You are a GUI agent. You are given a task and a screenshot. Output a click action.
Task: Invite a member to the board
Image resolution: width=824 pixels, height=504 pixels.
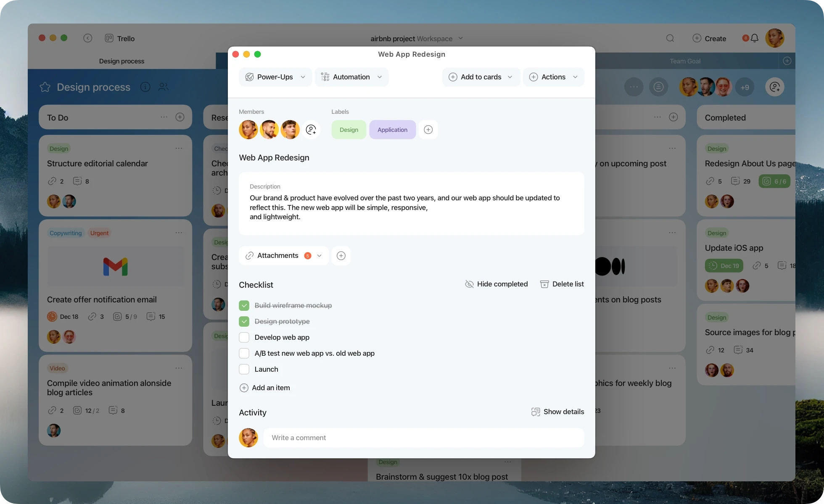pos(775,87)
